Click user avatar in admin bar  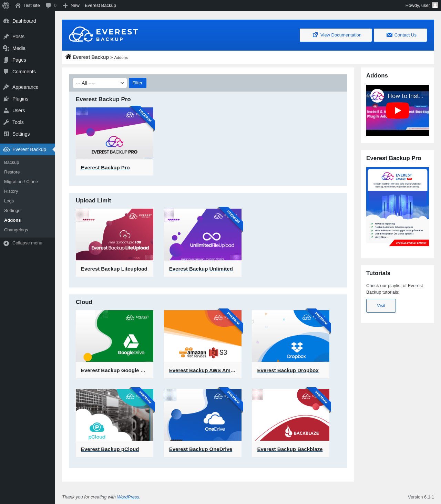435,5
